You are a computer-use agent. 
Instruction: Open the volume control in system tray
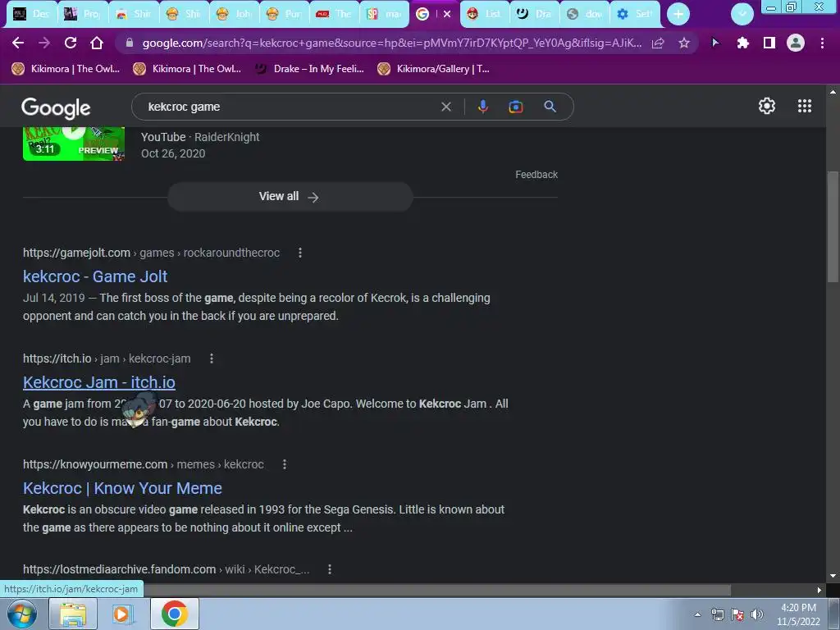757,614
